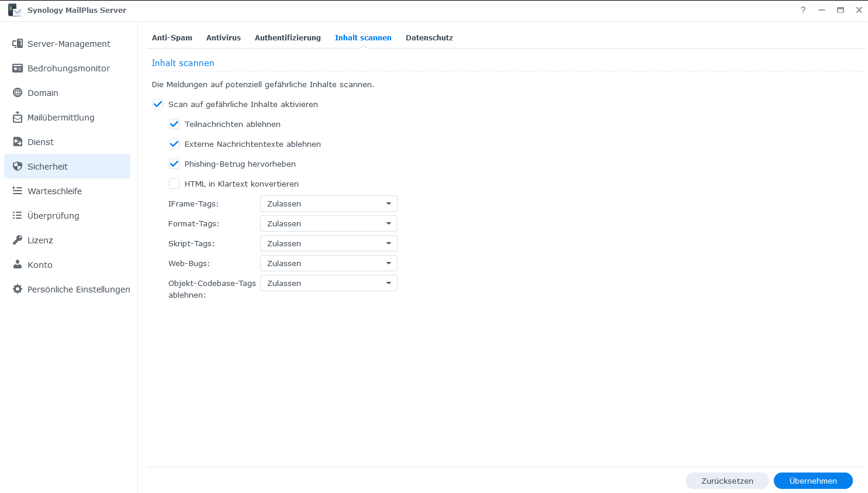Uncheck Phishing-Betrug hervorheben

click(x=174, y=164)
